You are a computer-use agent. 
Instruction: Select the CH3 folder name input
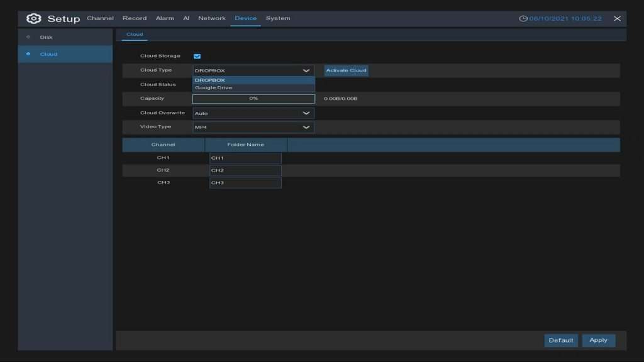[x=245, y=183]
